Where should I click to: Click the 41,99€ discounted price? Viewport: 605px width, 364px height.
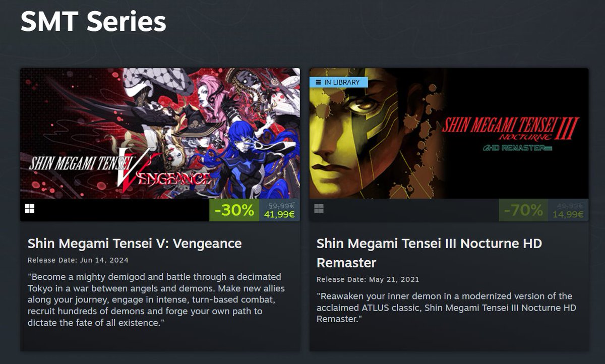(x=279, y=215)
